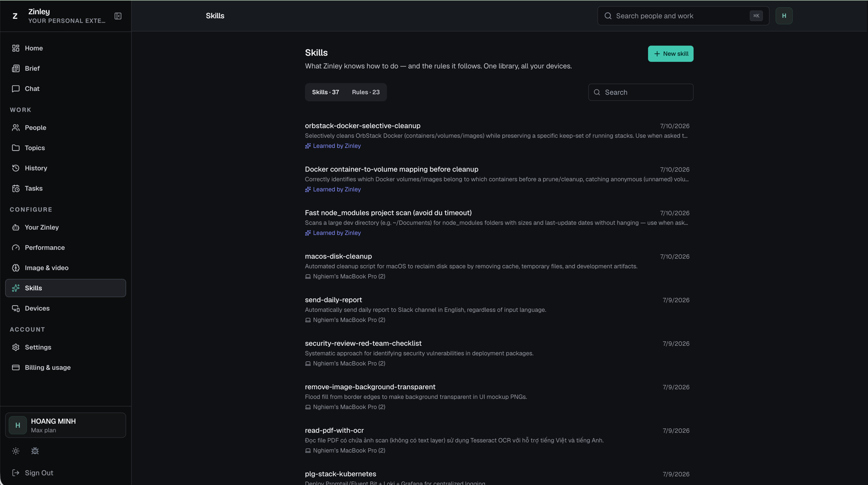Open remove-image-background-transparent skill
The height and width of the screenshot is (485, 868).
click(x=370, y=387)
